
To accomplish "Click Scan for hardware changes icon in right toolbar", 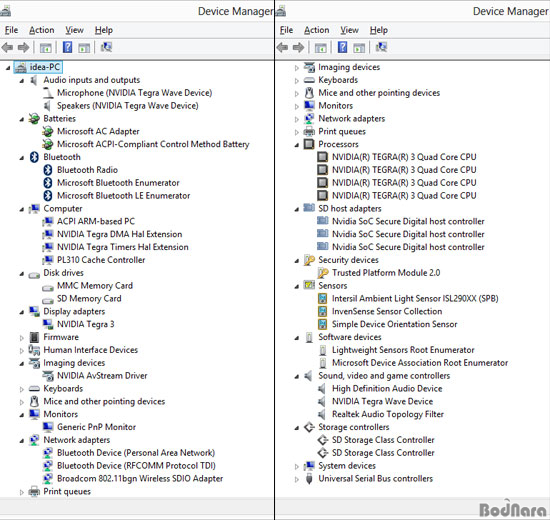I will click(381, 47).
